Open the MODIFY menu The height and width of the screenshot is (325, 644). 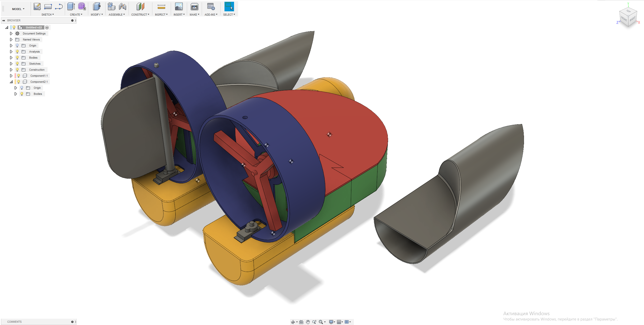click(97, 15)
